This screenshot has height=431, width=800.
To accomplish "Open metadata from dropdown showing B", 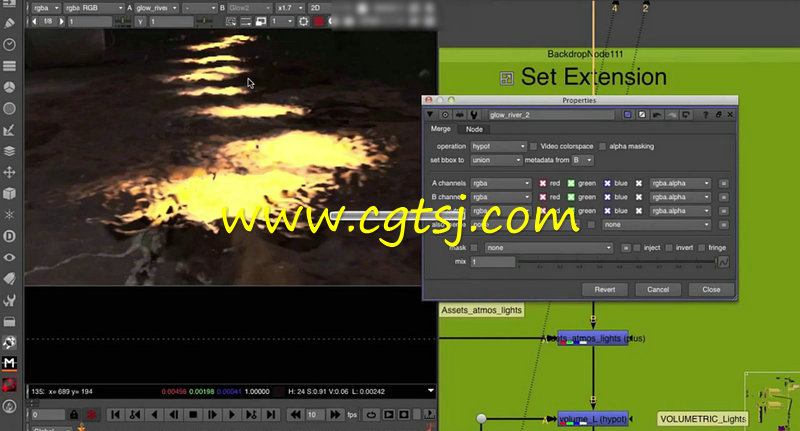I will tap(582, 160).
